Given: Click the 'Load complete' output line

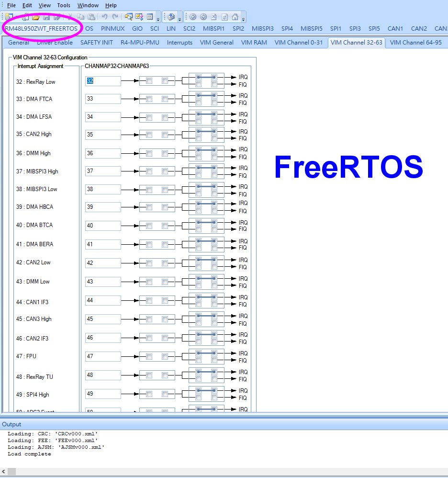Looking at the screenshot, I should pyautogui.click(x=29, y=454).
